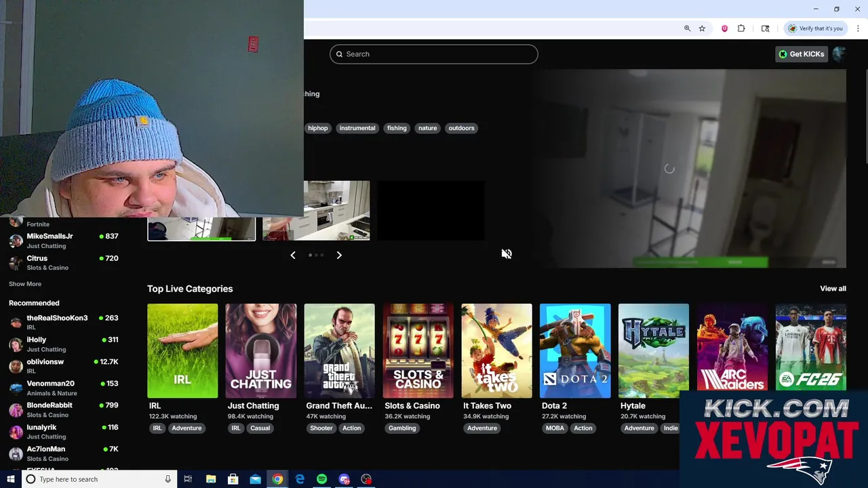
Task: Click the zoom magnifier icon in address bar
Action: (x=687, y=28)
